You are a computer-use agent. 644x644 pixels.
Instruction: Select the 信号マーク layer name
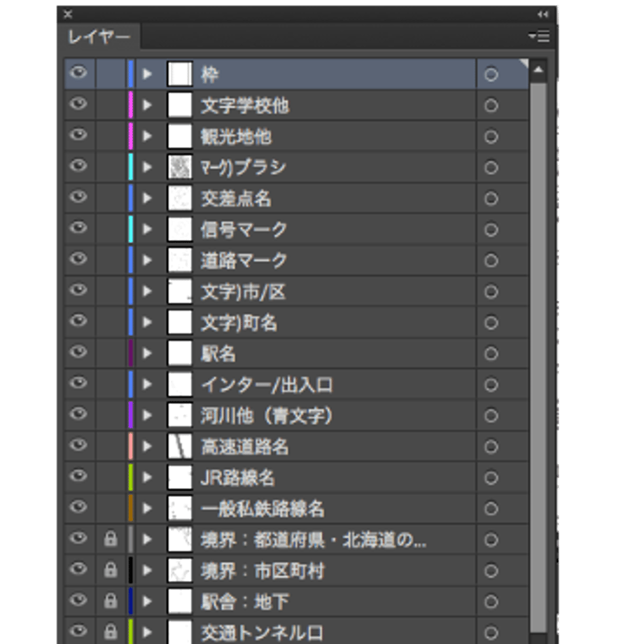point(244,230)
